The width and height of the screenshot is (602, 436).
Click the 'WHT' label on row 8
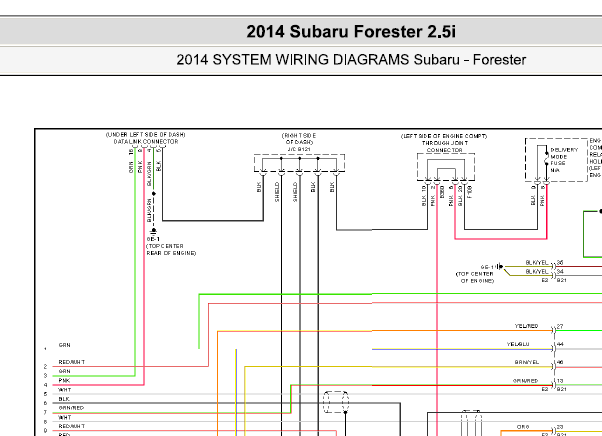(64, 417)
